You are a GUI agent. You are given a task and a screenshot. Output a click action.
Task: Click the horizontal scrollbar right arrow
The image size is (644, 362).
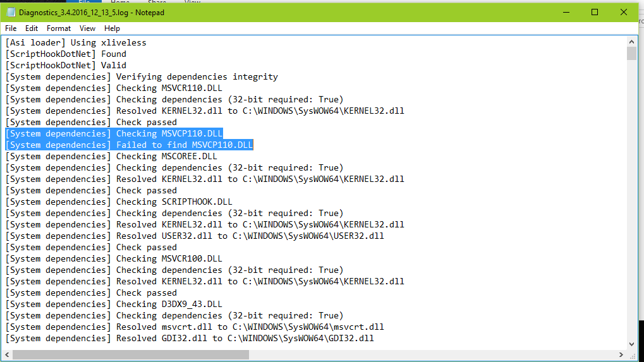621,354
